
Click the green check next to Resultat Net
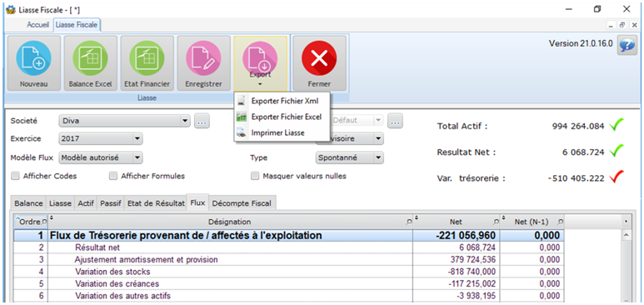(617, 151)
